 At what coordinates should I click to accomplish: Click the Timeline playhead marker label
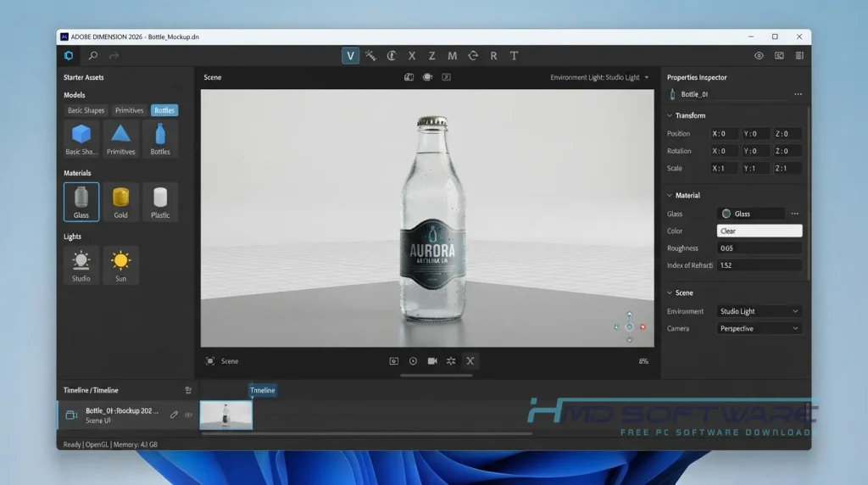pyautogui.click(x=263, y=390)
